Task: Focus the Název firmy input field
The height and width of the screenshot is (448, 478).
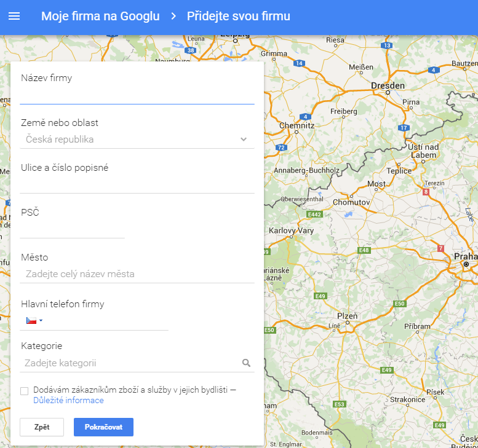Action: pos(137,95)
